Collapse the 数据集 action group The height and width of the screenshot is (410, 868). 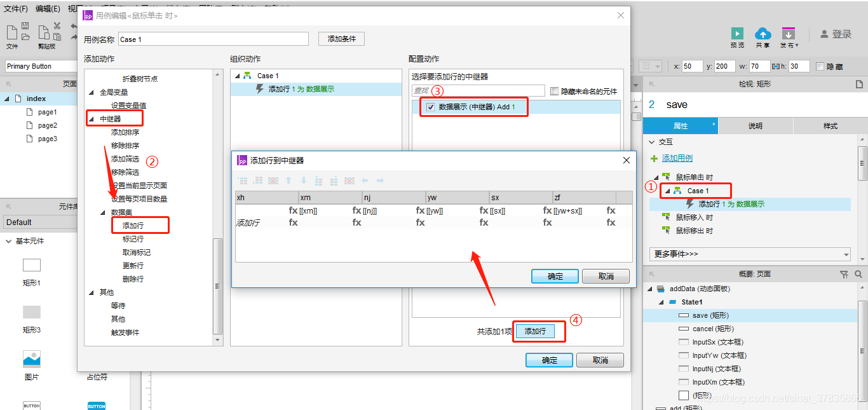[102, 212]
